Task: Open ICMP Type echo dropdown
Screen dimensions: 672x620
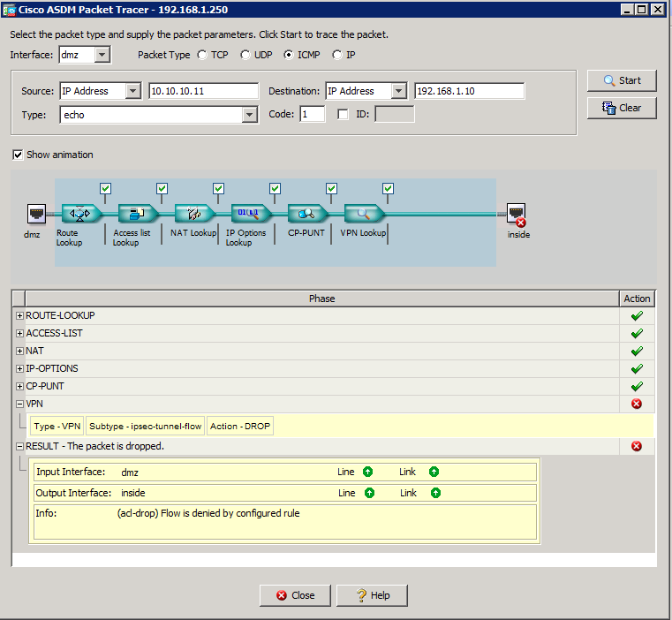Action: point(249,115)
